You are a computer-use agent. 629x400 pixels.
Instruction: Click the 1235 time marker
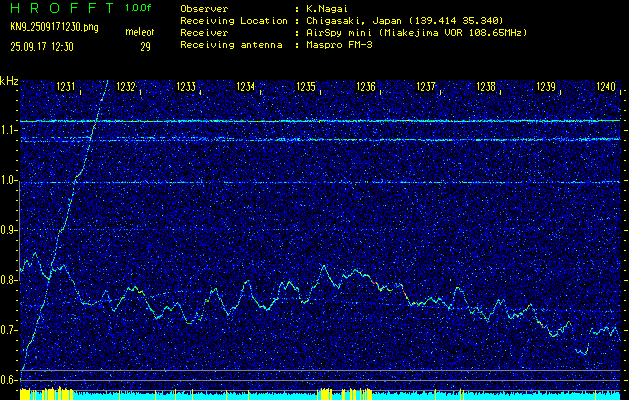[306, 86]
